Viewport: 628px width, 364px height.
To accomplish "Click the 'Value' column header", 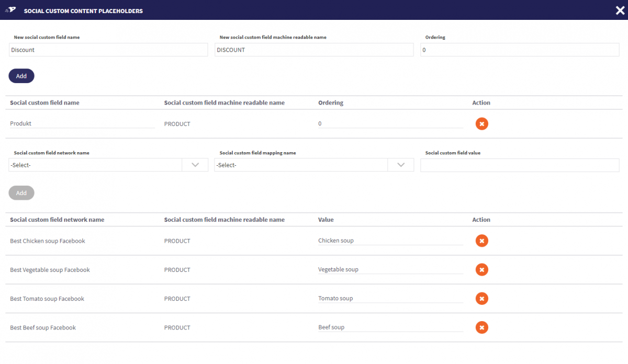I will click(326, 220).
